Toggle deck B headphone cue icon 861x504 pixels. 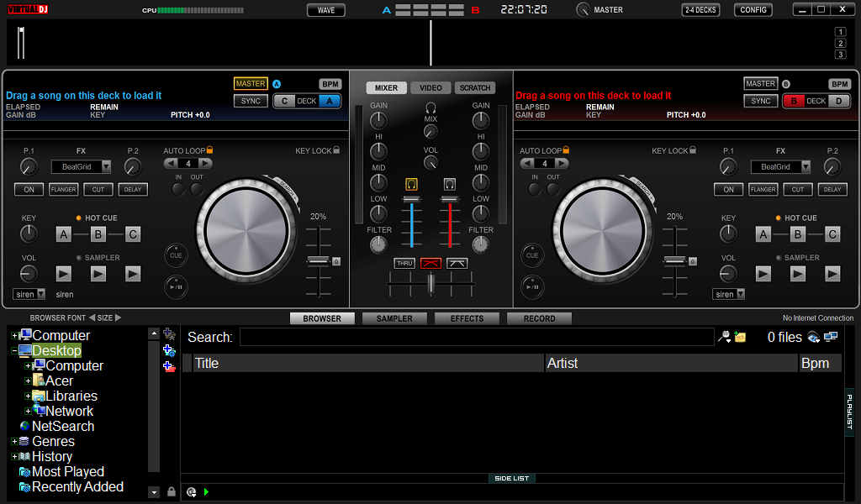[450, 184]
